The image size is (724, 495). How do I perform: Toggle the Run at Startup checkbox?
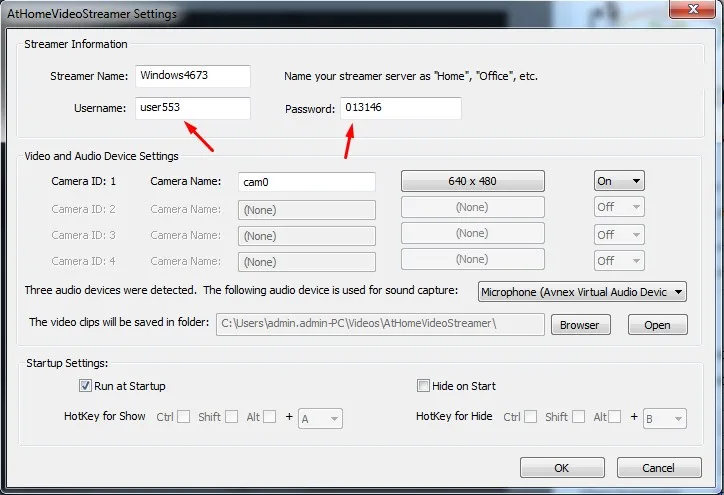[85, 386]
